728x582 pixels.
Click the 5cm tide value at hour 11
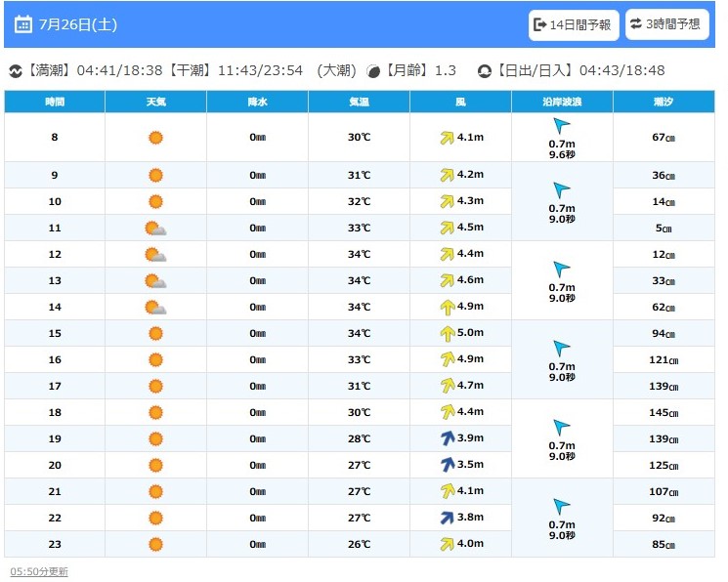point(664,229)
